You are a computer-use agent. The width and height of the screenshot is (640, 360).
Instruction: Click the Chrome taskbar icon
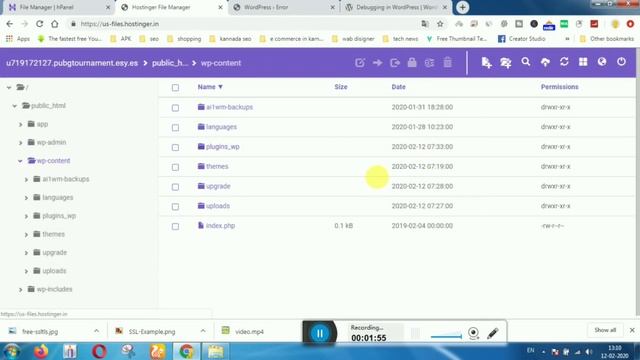187,351
